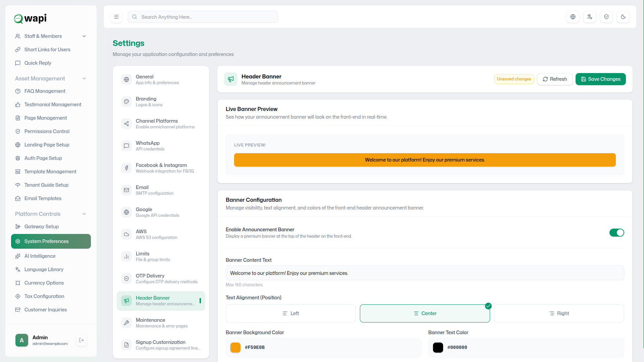Open Email SMTP configuration tab
The image size is (644, 362).
tap(161, 190)
